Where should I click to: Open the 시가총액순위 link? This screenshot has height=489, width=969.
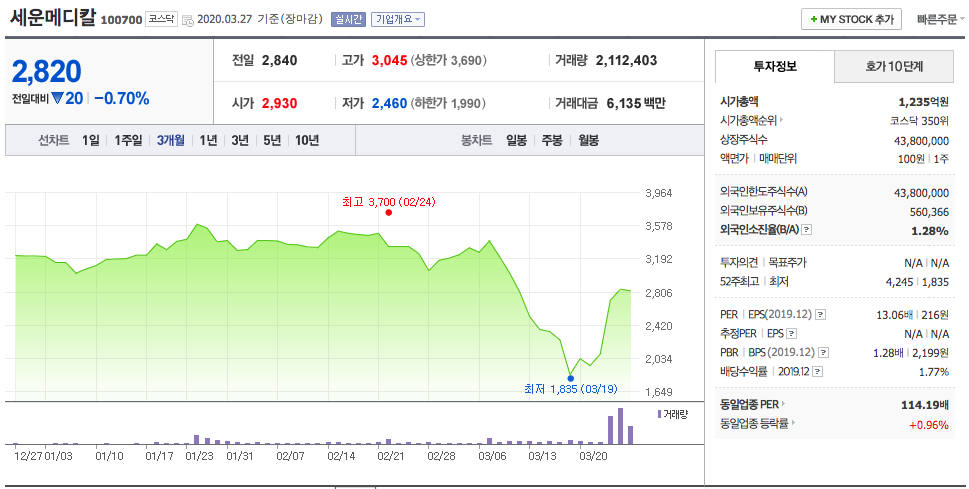(x=751, y=121)
